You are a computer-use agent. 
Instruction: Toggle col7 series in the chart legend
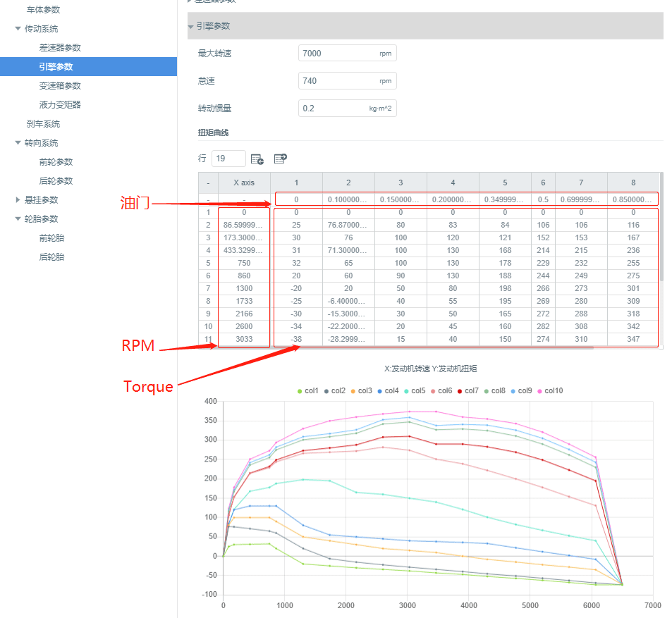468,390
